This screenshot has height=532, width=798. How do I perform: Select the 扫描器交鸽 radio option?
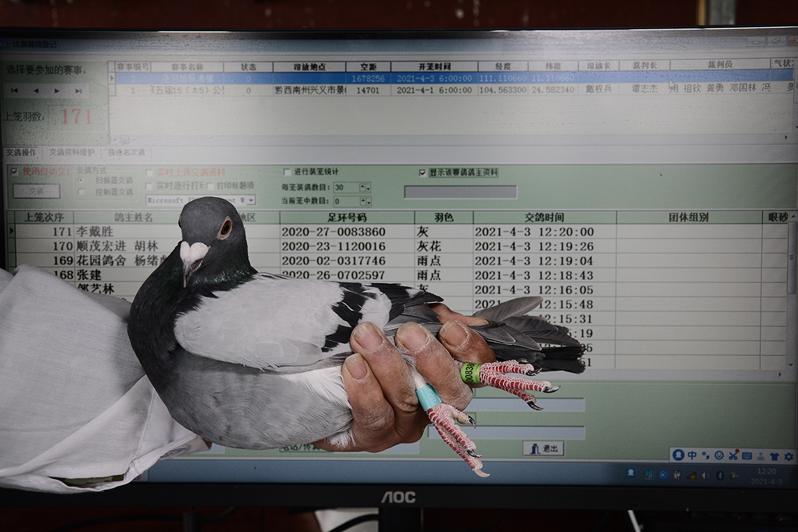click(x=81, y=180)
